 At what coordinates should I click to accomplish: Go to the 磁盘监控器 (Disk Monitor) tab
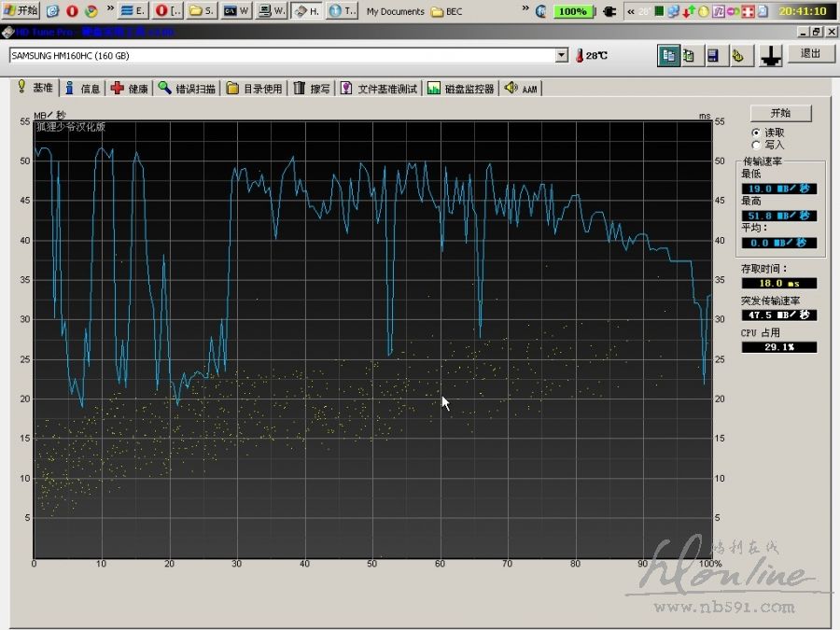coord(461,89)
